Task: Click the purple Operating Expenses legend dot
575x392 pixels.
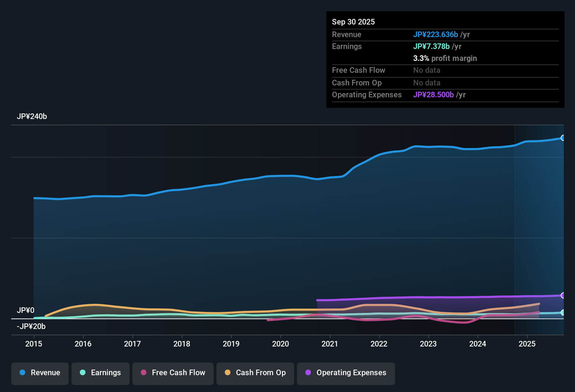Action: 308,373
